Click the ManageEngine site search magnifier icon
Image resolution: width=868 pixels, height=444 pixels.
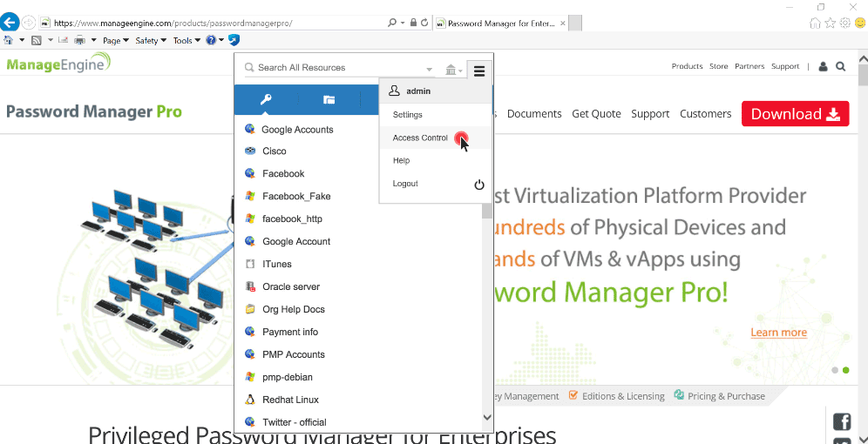point(840,66)
